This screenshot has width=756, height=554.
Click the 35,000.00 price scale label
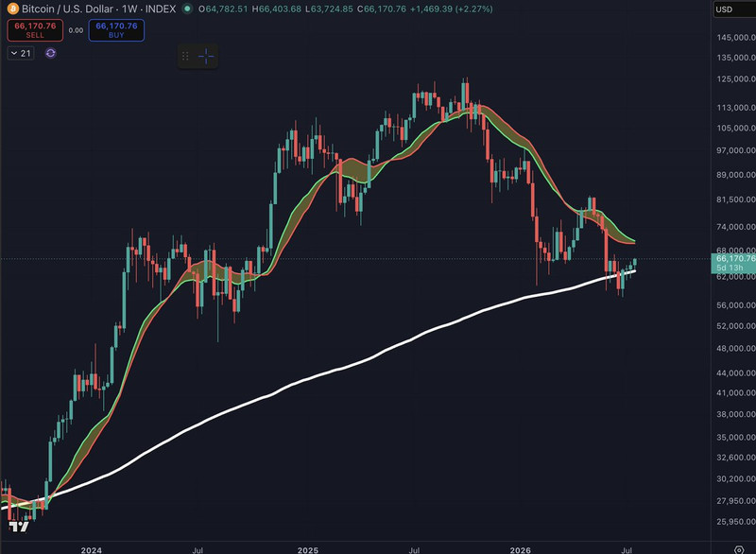736,438
